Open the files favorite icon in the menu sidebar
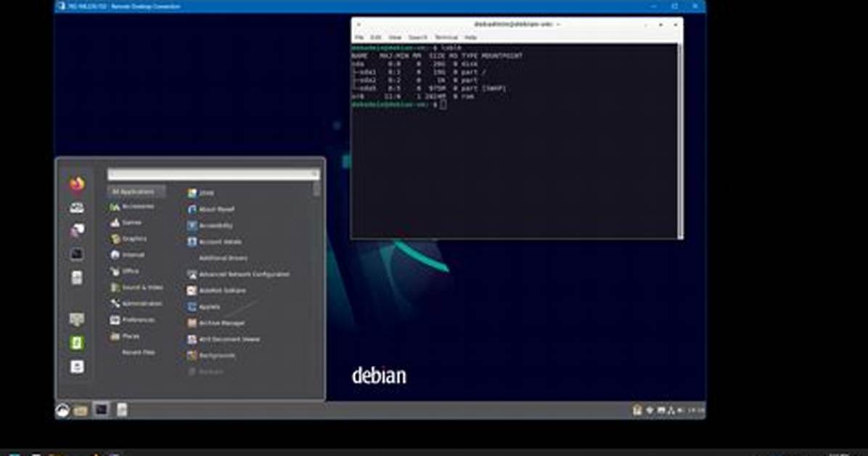This screenshot has height=456, width=868. click(77, 277)
